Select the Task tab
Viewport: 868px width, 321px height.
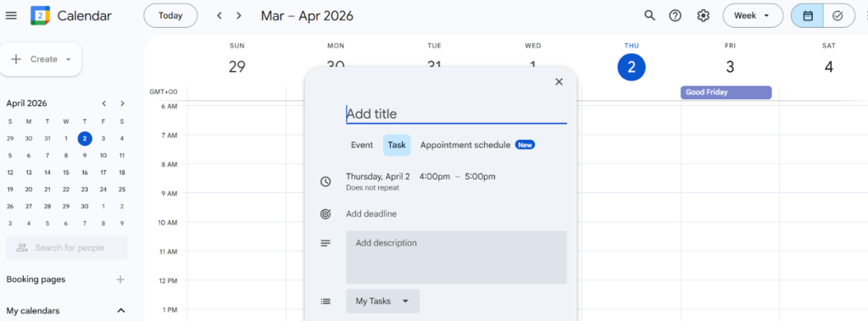click(397, 145)
